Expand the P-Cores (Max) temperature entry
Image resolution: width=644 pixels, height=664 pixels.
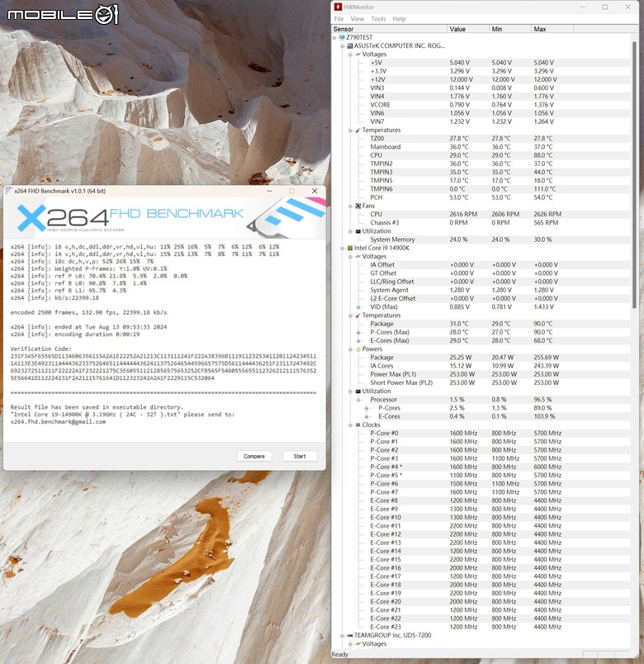pos(358,333)
